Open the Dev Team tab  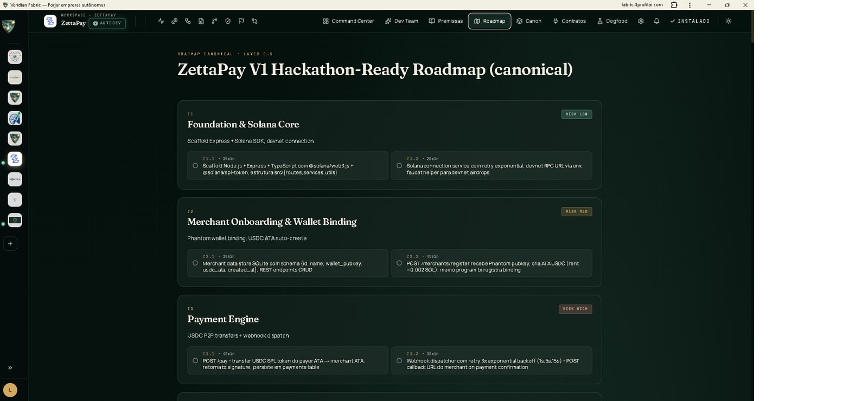click(x=401, y=21)
